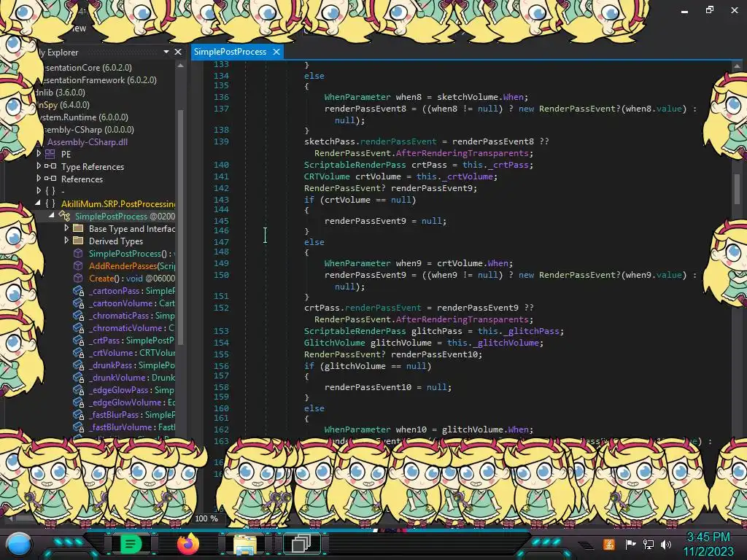747x560 pixels.
Task: Collapse the AkilliMum.SRP.PostProcessing namespace
Action: [38, 203]
